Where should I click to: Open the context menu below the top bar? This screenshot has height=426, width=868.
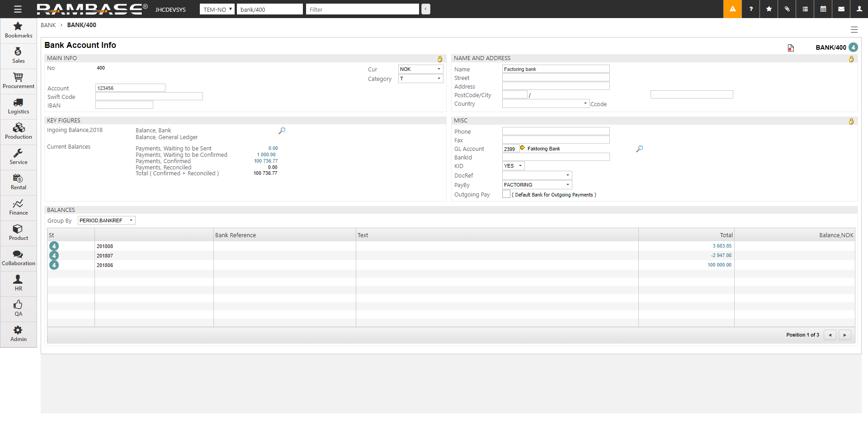(854, 30)
